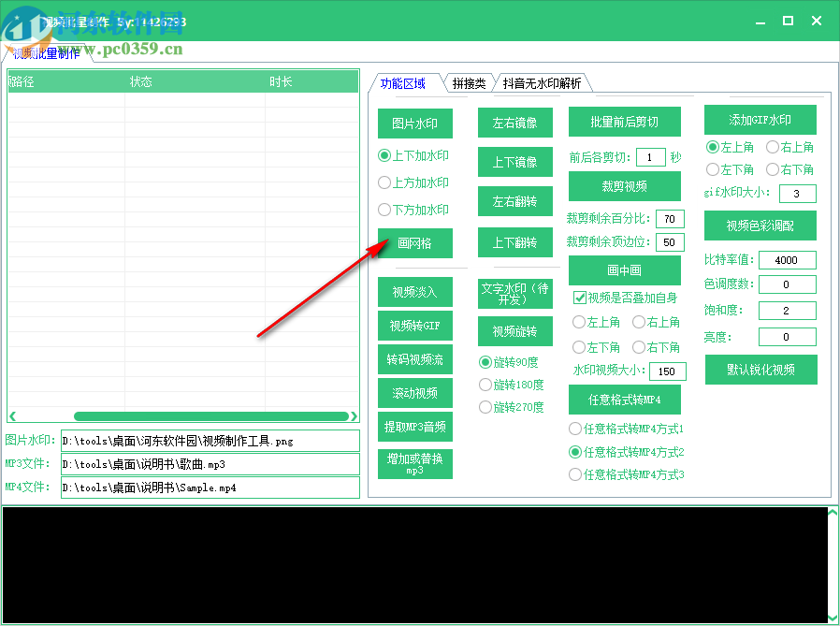The image size is (840, 626).
Task: Click the 画网格 button
Action: pyautogui.click(x=414, y=243)
